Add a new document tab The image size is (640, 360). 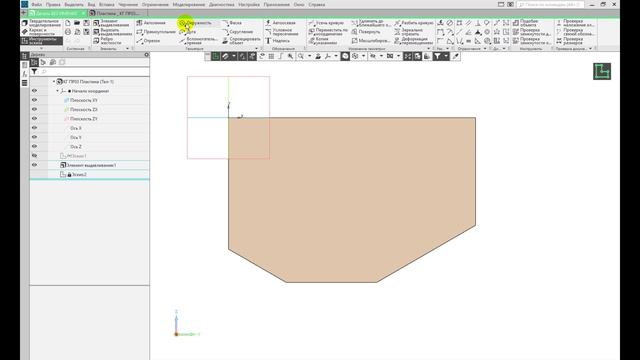(x=24, y=13)
